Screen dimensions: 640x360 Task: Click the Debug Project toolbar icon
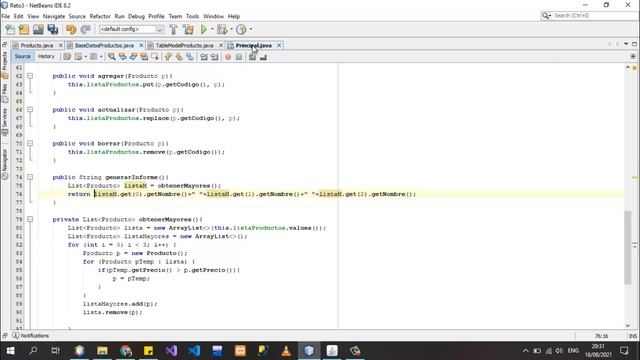222,29
